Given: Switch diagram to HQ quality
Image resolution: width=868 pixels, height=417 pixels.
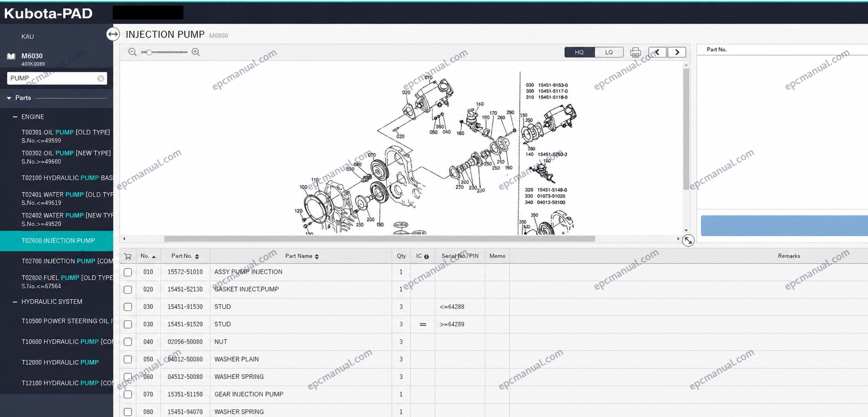Looking at the screenshot, I should click(x=579, y=52).
